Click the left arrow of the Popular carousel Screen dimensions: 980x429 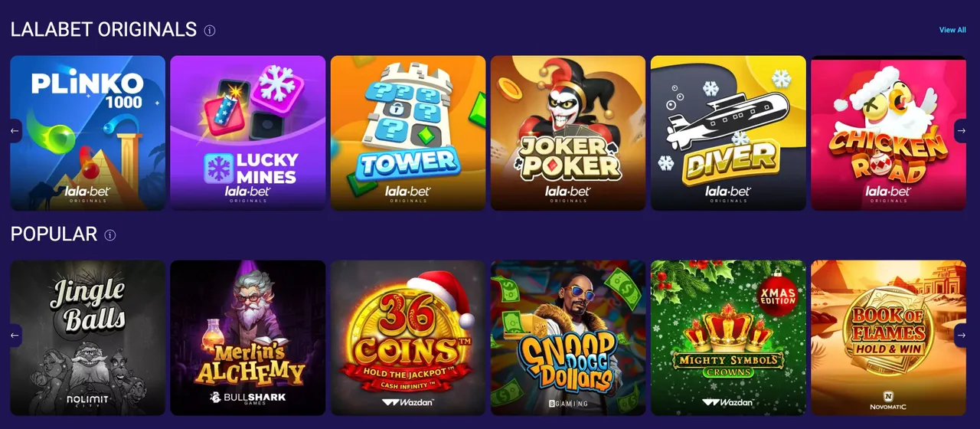click(x=15, y=336)
